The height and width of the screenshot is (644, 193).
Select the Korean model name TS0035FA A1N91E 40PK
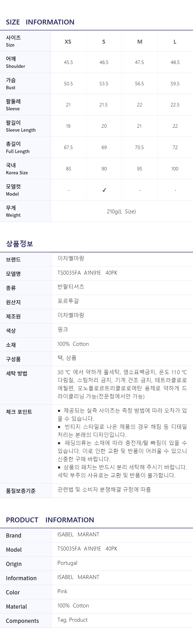click(x=87, y=273)
